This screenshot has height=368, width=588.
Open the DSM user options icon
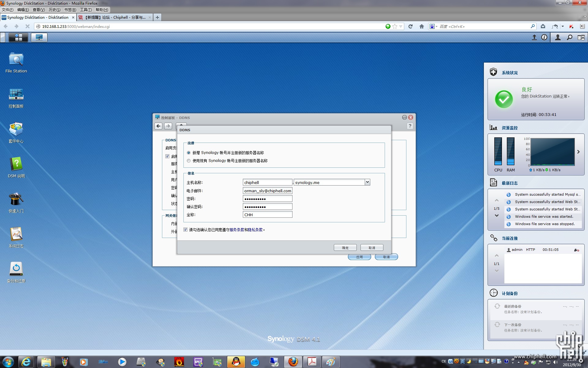[558, 37]
